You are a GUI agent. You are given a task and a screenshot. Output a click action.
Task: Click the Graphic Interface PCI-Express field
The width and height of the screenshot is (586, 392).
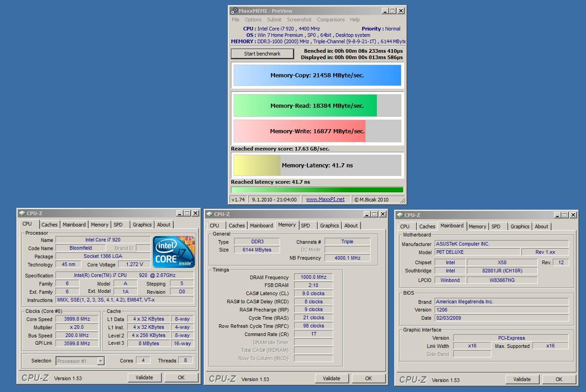click(x=511, y=338)
